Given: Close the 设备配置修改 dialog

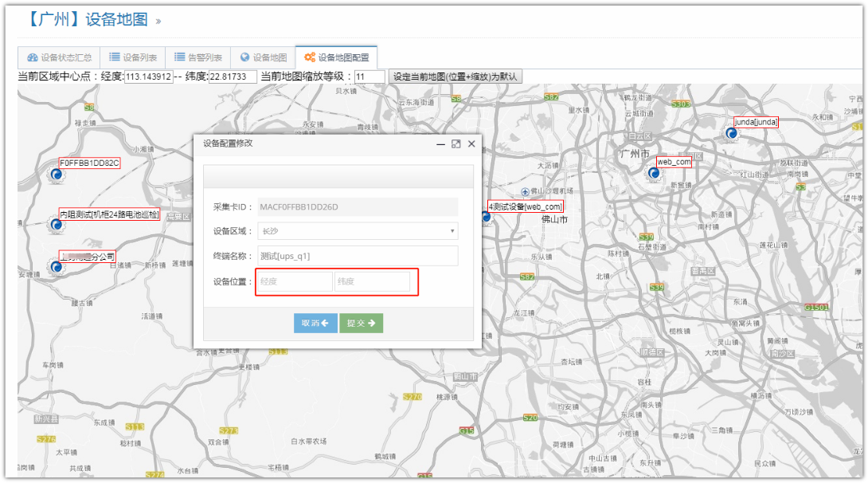Looking at the screenshot, I should point(471,144).
